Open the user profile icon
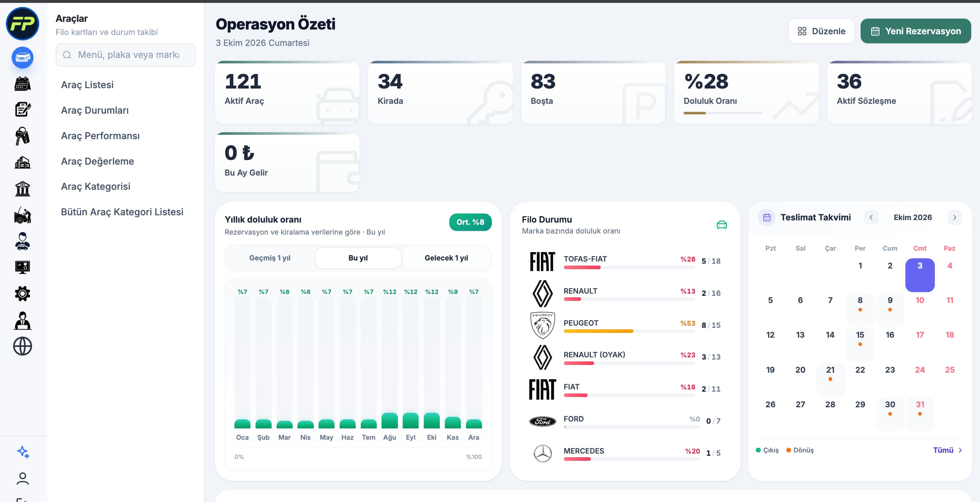The height and width of the screenshot is (502, 980). click(x=23, y=478)
